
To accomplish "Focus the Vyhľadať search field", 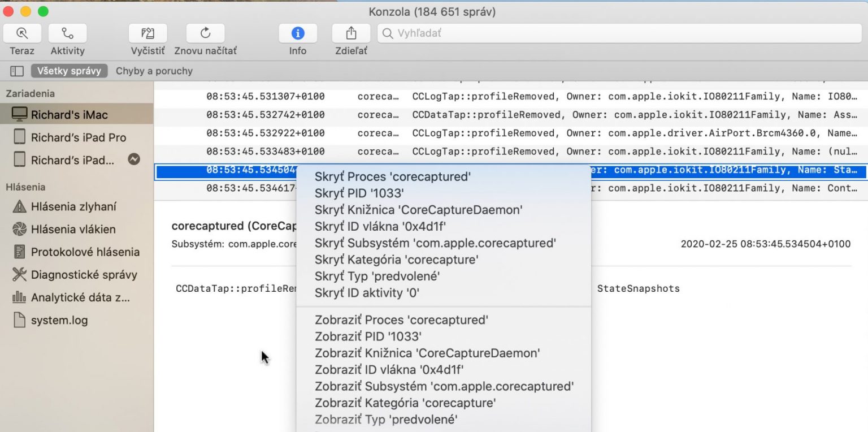I will (x=620, y=33).
